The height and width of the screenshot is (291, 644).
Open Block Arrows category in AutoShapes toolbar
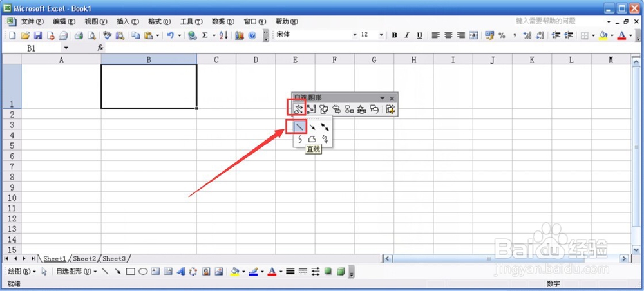pyautogui.click(x=336, y=109)
